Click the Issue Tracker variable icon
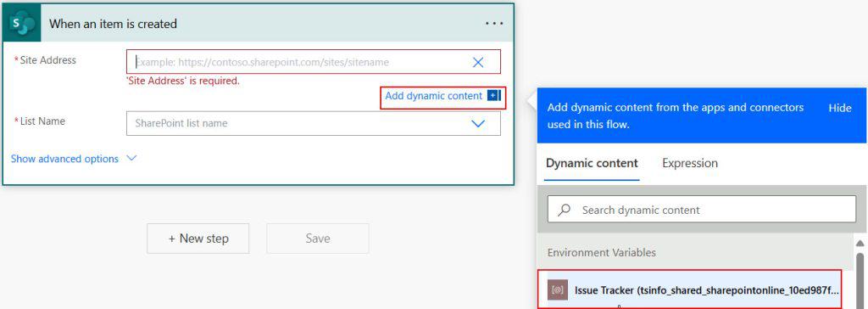This screenshot has height=309, width=868. tap(558, 290)
